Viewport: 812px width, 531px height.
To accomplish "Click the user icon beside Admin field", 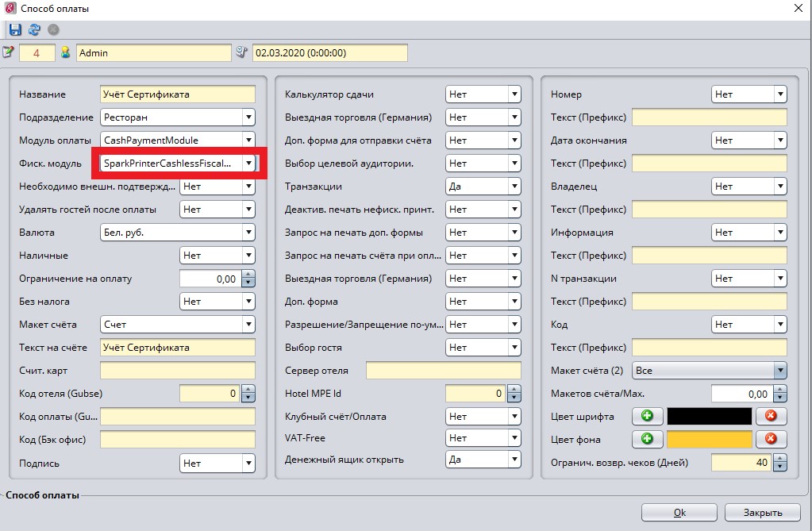I will click(x=65, y=53).
